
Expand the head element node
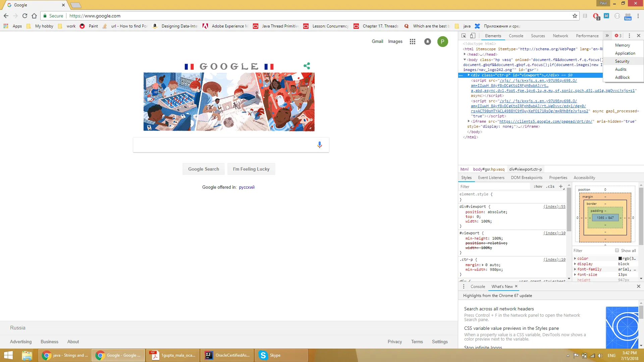tap(465, 54)
